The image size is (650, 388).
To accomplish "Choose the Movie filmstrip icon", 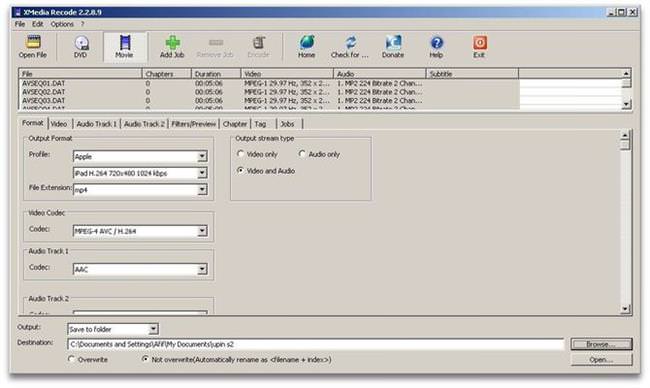I will pyautogui.click(x=125, y=42).
